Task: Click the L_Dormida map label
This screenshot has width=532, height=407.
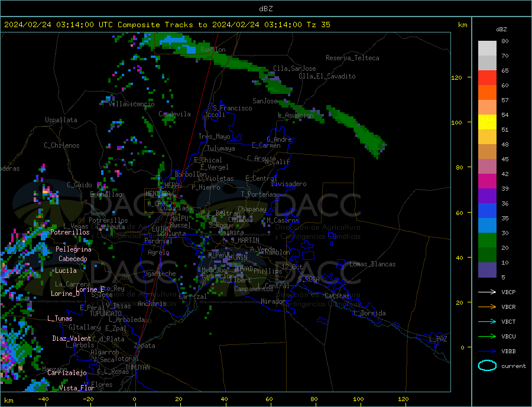Action: coord(371,313)
